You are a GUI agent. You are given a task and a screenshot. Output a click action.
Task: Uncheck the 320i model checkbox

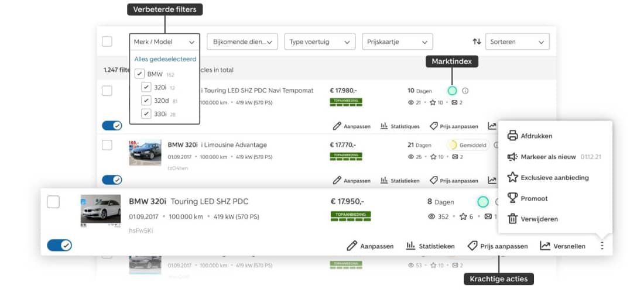click(x=146, y=87)
